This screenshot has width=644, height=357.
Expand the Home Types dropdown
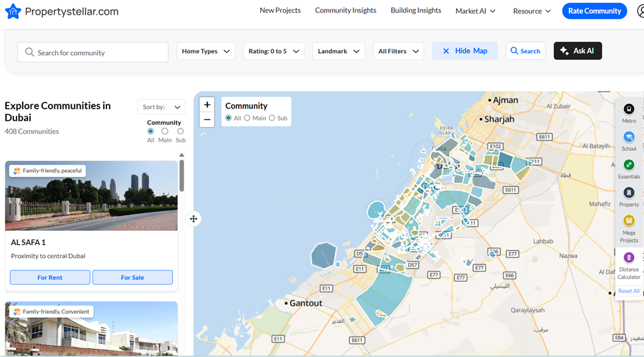[206, 51]
